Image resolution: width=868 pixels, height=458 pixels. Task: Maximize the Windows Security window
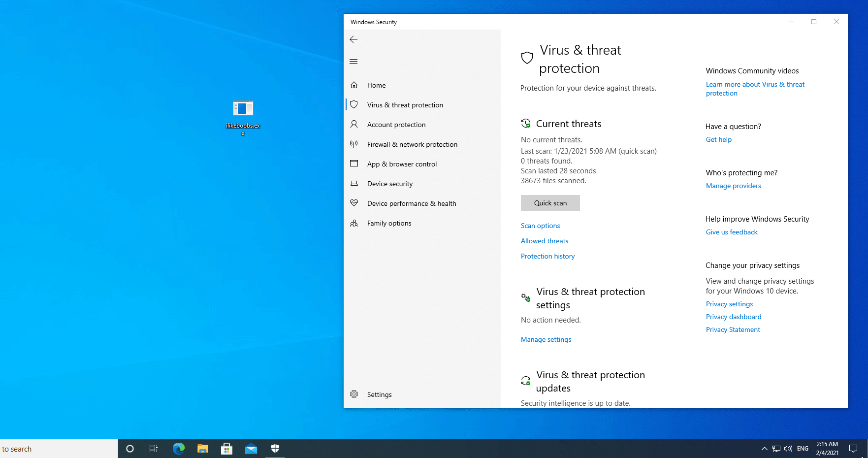tap(814, 22)
